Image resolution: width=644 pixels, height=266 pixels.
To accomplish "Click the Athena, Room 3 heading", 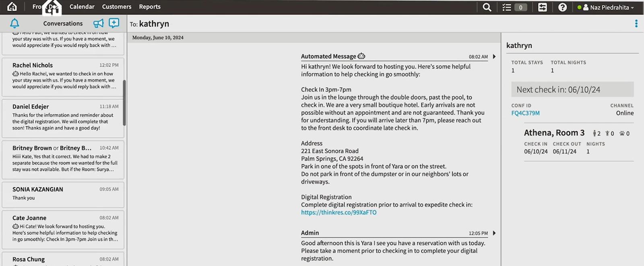I will click(554, 132).
